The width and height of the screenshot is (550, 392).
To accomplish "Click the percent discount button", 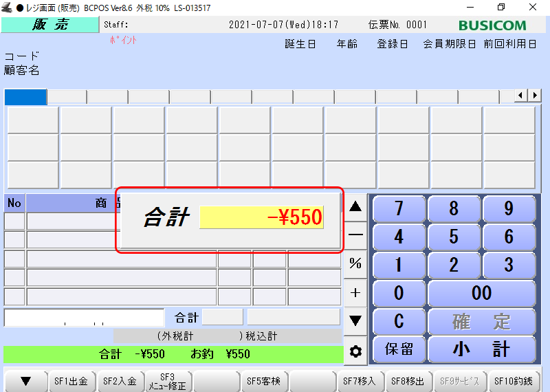I will click(x=355, y=263).
